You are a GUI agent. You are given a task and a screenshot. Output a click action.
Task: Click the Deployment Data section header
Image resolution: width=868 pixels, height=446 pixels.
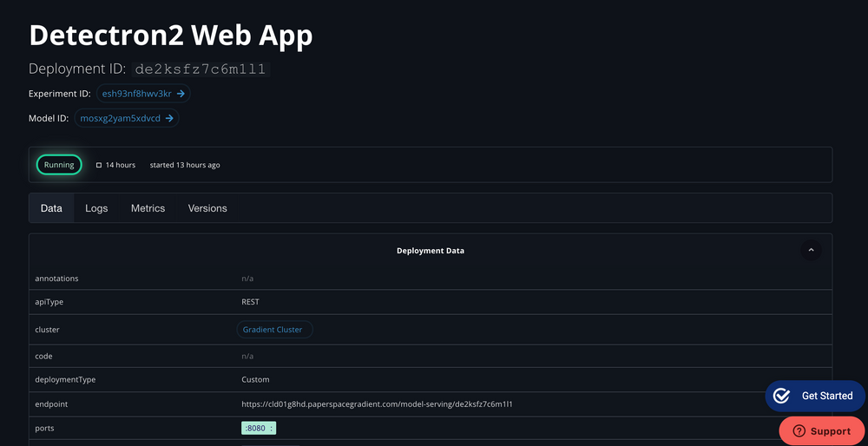tap(430, 251)
